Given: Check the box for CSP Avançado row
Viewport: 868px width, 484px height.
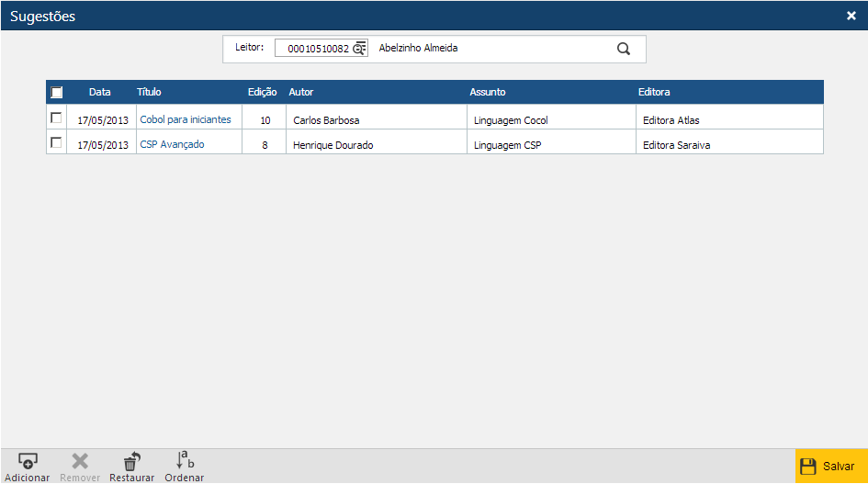Looking at the screenshot, I should click(x=56, y=143).
